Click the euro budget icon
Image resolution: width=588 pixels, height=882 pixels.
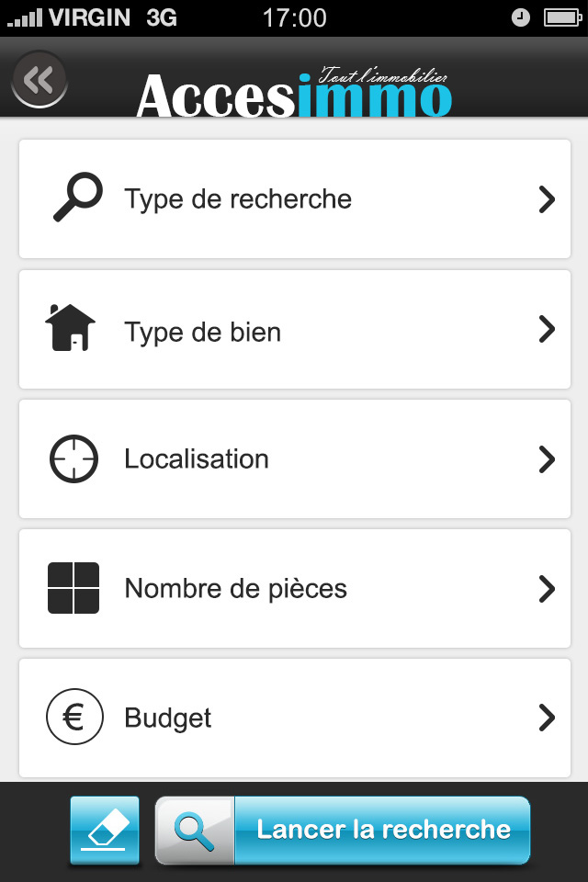tap(73, 717)
